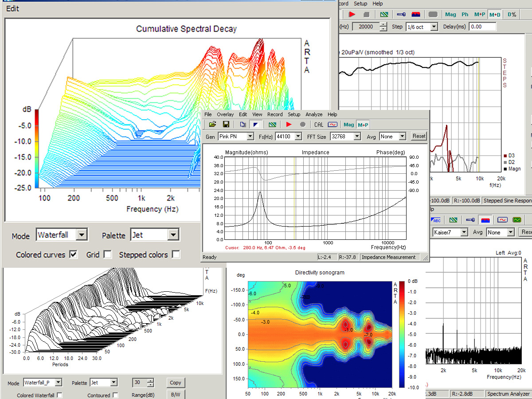Click the microphone setup icon on the top toolbar
532x399 pixels.
point(402,14)
